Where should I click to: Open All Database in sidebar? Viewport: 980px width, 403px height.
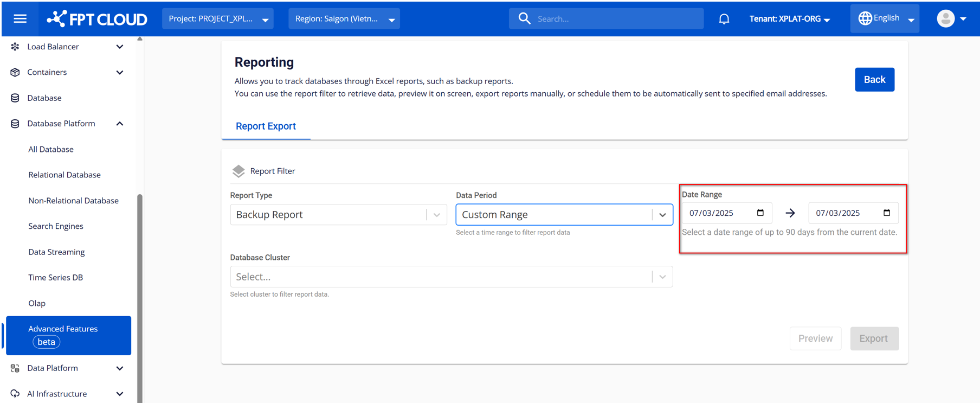click(x=51, y=149)
